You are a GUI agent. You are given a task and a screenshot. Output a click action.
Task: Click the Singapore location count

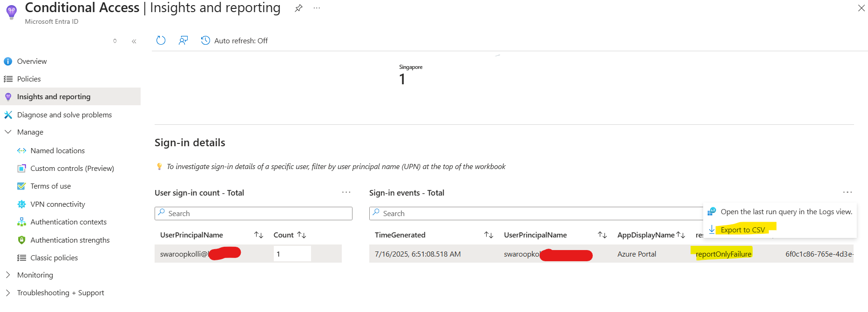[x=402, y=79]
